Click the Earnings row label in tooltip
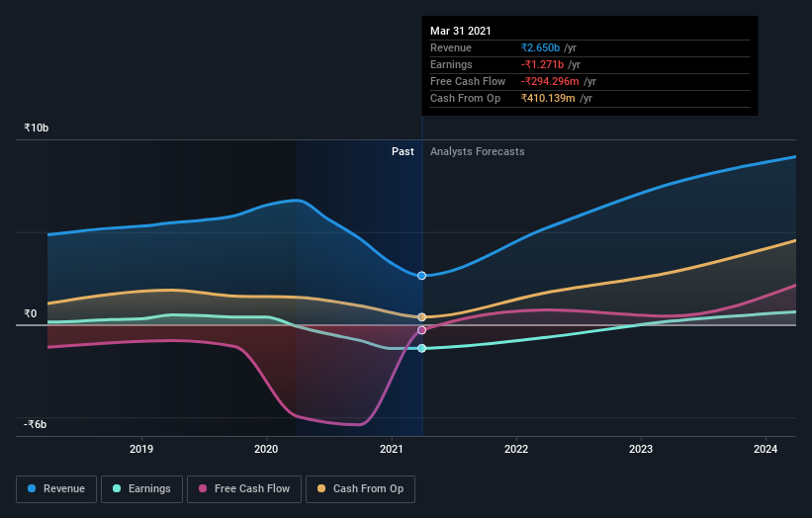This screenshot has height=518, width=812. (x=451, y=64)
